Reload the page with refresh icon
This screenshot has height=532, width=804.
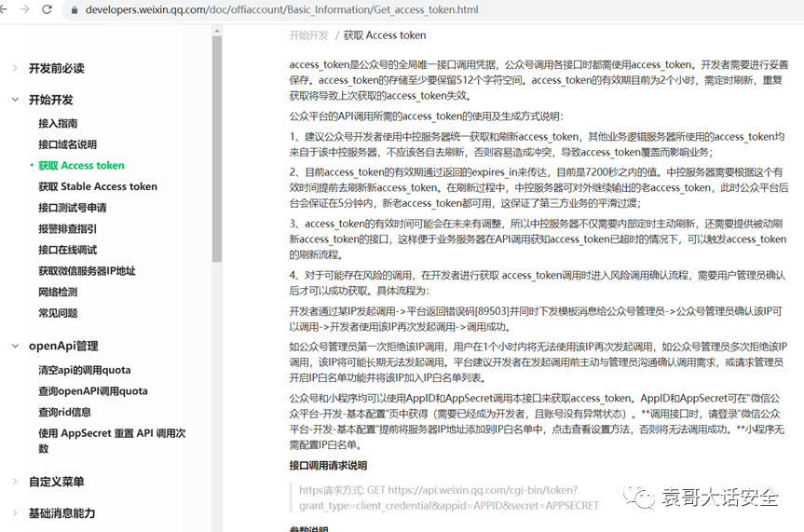click(47, 9)
